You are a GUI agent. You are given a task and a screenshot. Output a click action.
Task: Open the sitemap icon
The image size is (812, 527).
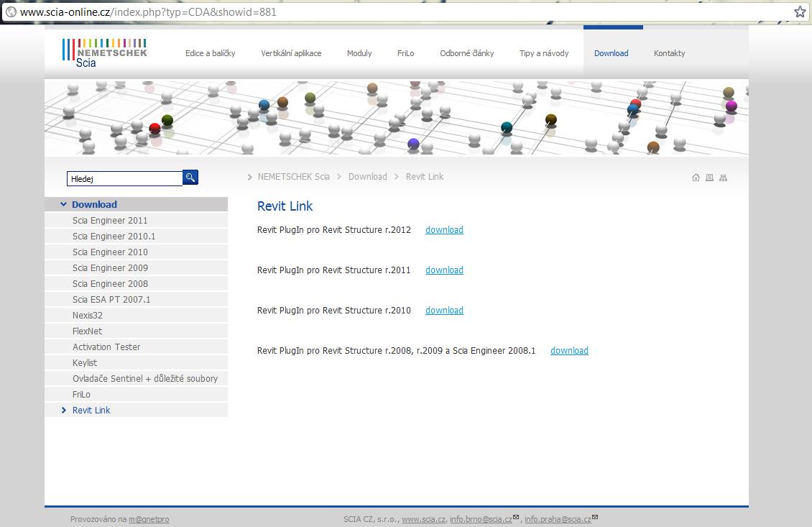[724, 178]
